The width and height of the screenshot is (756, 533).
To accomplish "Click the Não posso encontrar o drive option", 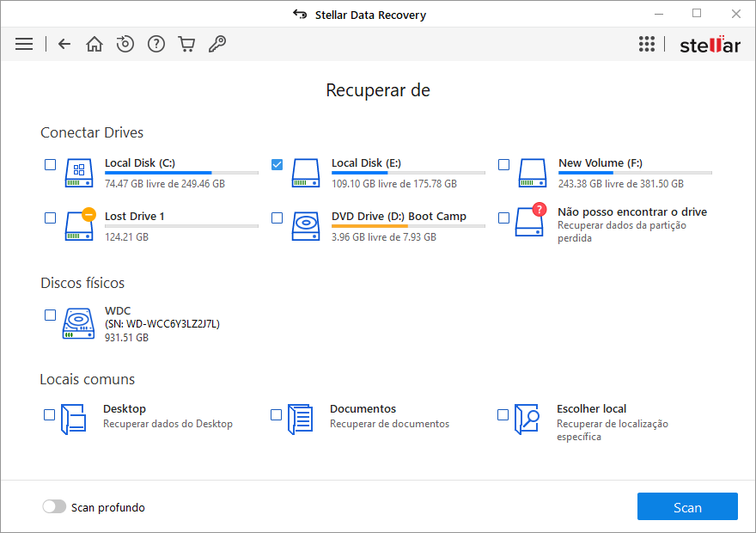I will tap(631, 212).
